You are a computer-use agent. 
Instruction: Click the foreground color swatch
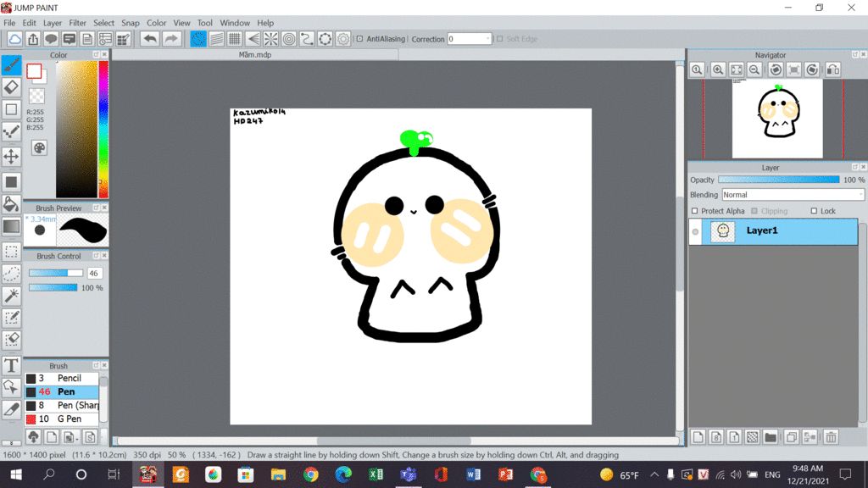(34, 71)
